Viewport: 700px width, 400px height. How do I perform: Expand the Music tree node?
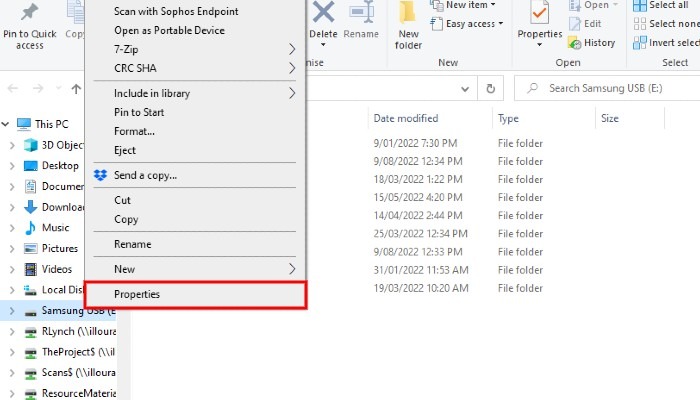12,228
